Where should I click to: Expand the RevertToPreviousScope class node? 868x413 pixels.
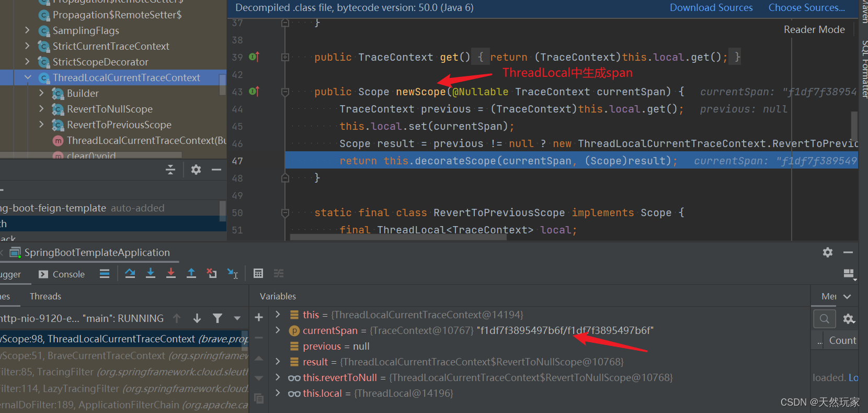(41, 125)
